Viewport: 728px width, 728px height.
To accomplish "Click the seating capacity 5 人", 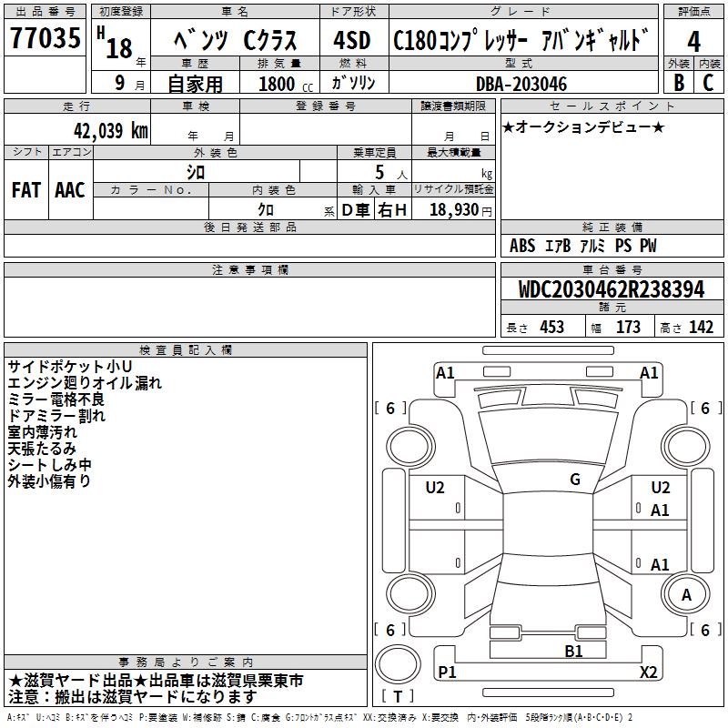I will pos(391,173).
